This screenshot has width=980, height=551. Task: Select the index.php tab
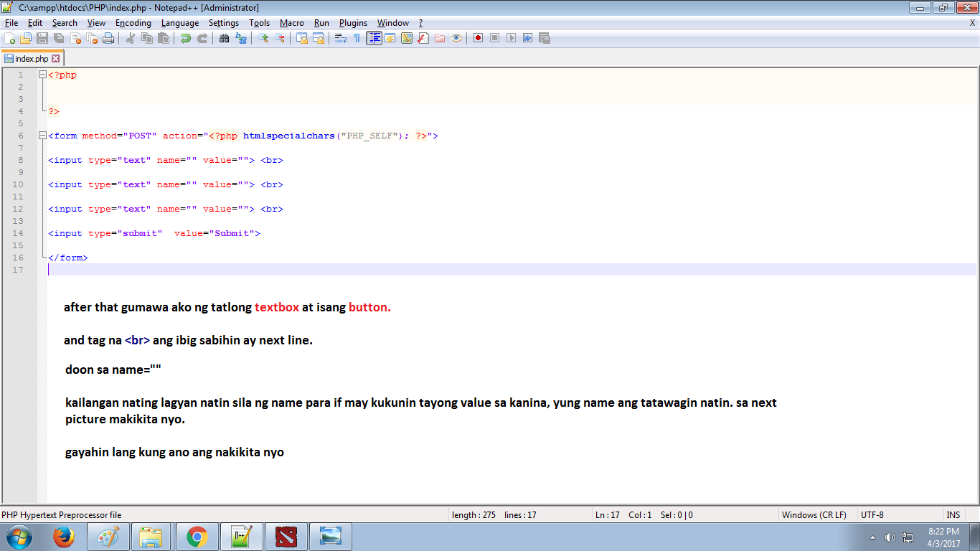(29, 59)
